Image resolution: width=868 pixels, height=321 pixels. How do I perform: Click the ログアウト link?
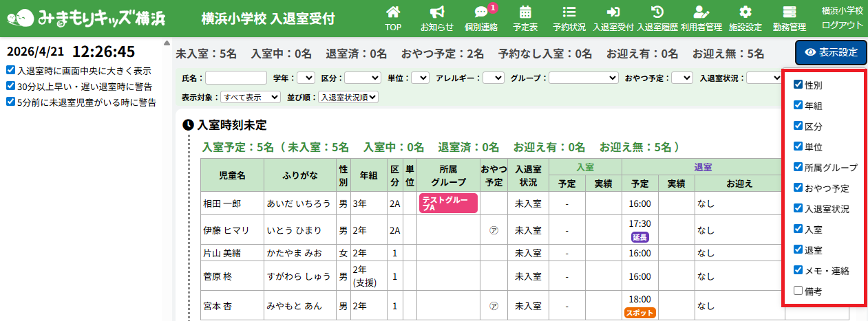coord(842,25)
